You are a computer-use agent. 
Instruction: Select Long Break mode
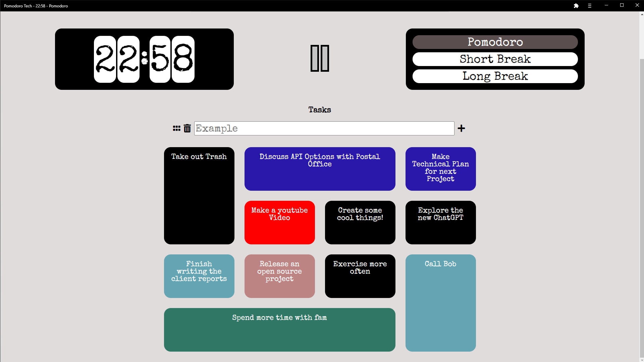(495, 76)
